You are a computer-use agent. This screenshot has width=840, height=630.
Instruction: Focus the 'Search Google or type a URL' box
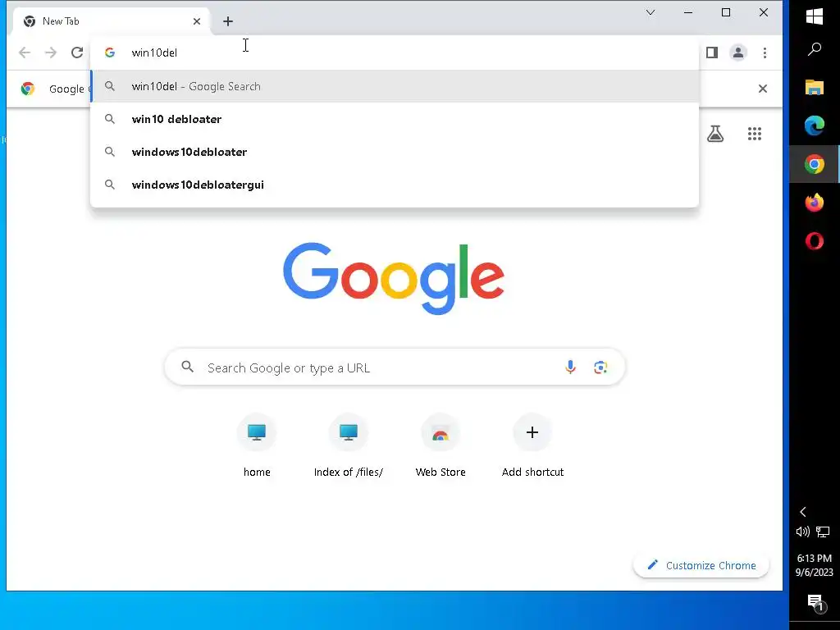click(x=395, y=367)
